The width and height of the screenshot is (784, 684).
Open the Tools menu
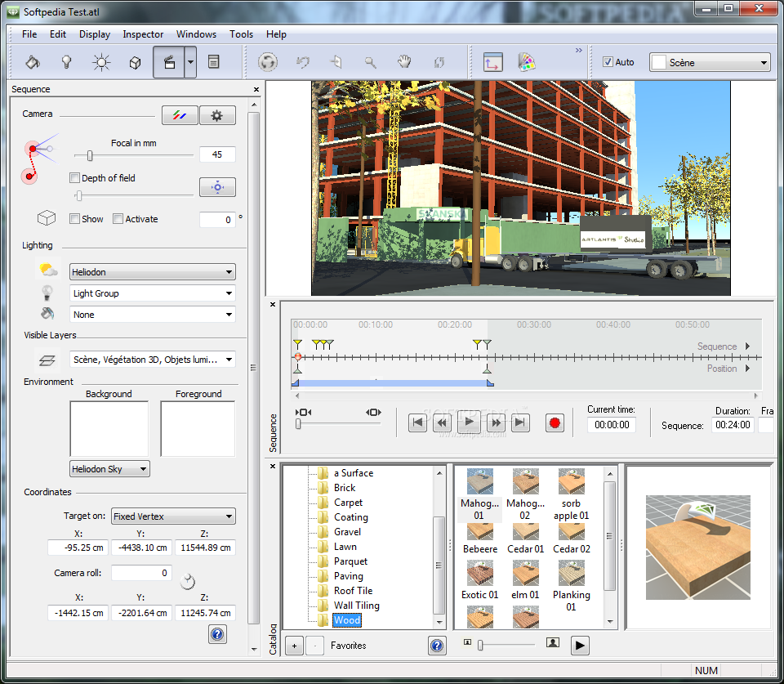pos(241,34)
